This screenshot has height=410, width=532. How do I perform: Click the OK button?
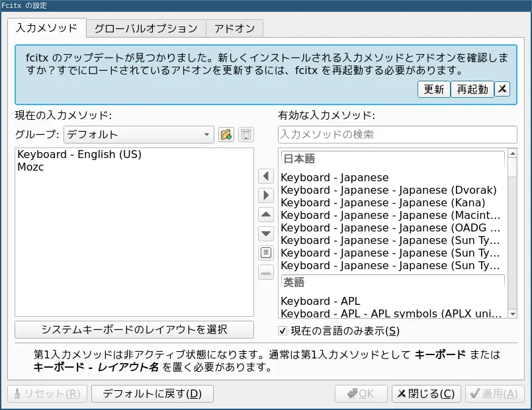(x=361, y=393)
